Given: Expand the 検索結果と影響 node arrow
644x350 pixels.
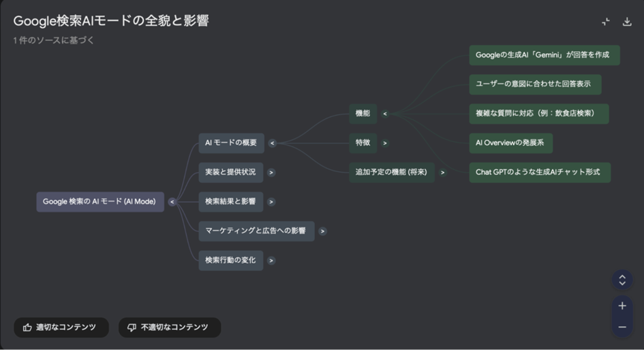Looking at the screenshot, I should [x=271, y=202].
